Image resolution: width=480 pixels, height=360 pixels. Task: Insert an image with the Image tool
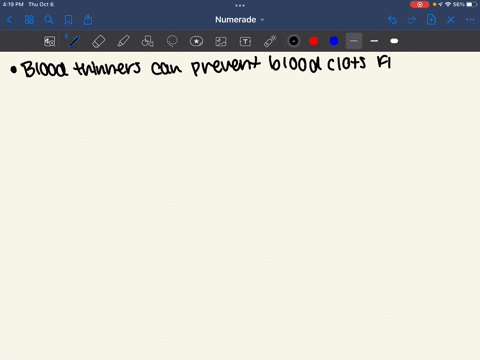(221, 41)
